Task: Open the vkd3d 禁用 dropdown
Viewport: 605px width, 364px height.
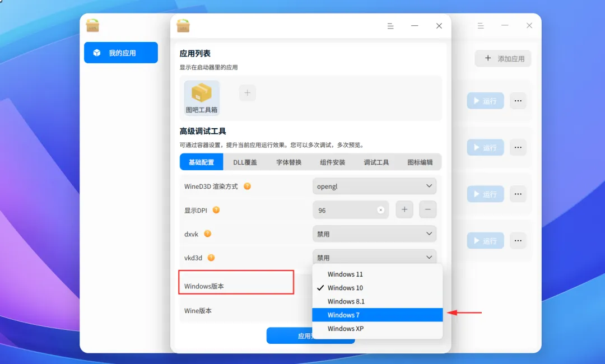Action: tap(374, 257)
